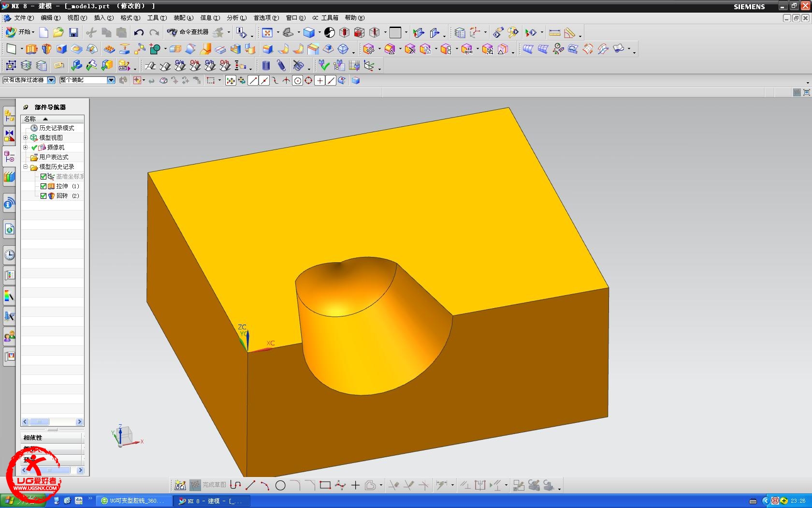Click the cylindrical spring icon
This screenshot has height=508, width=812.
pos(266,65)
